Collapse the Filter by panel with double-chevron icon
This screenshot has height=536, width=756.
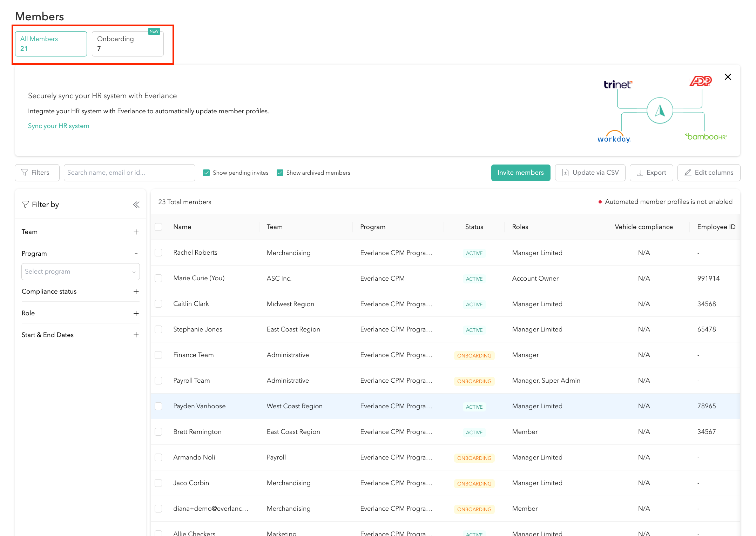coord(136,205)
